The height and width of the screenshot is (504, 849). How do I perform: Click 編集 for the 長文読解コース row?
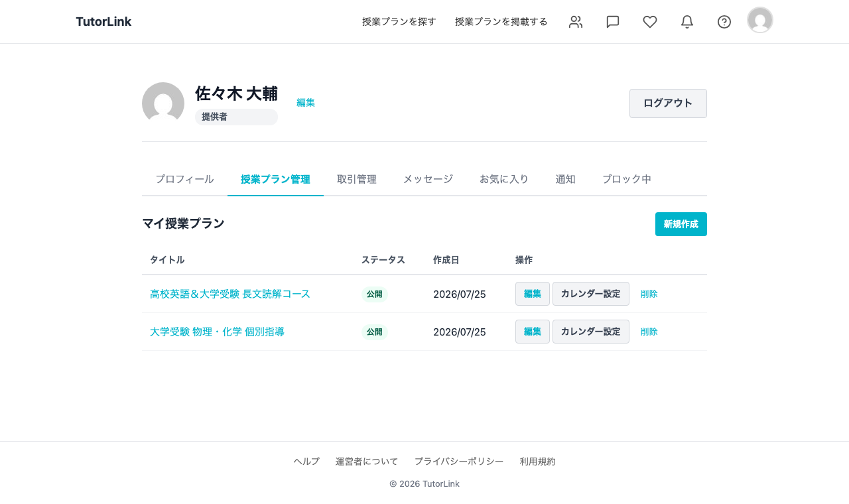533,294
